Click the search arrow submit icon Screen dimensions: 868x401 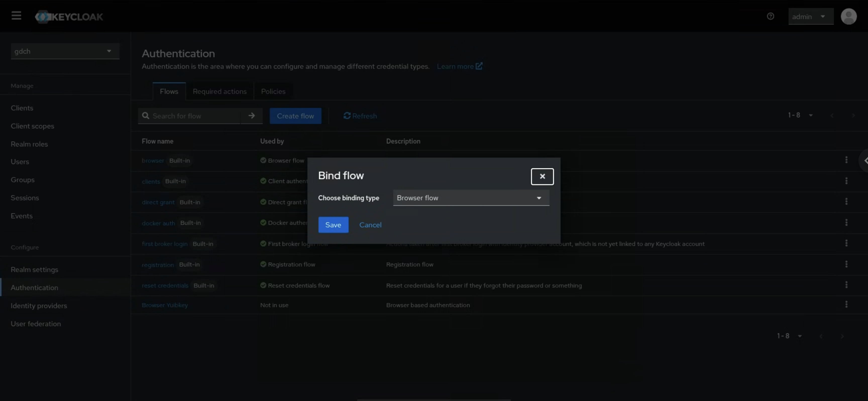pyautogui.click(x=251, y=116)
